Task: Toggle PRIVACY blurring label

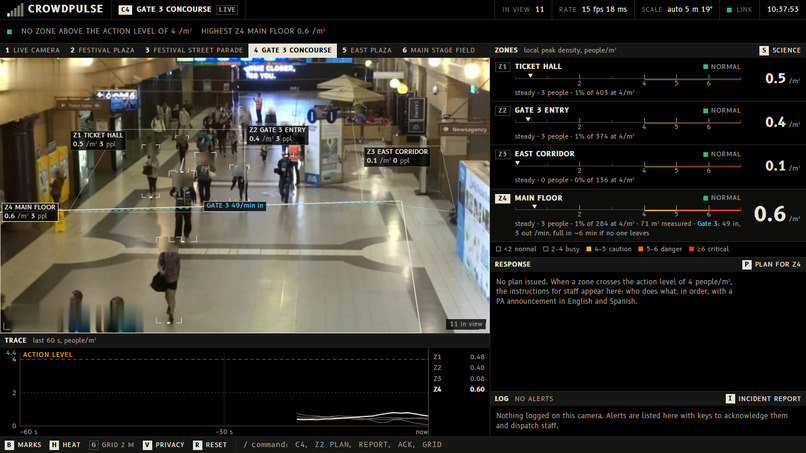Action: (170, 445)
